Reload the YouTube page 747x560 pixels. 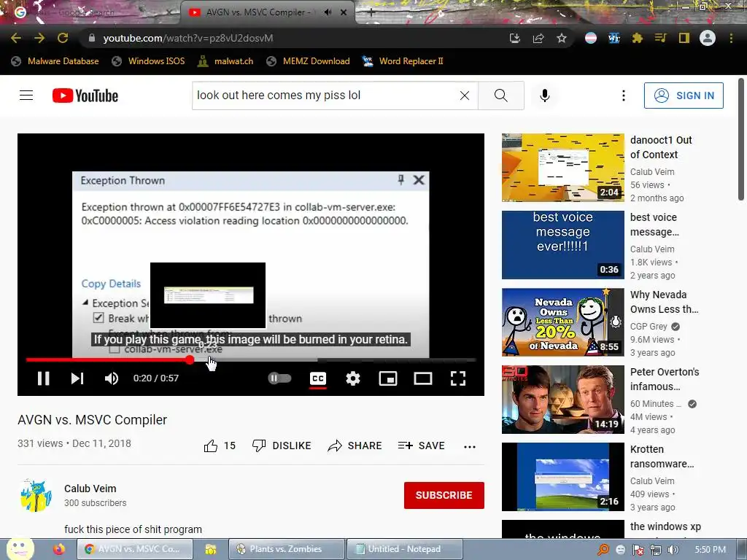point(63,38)
